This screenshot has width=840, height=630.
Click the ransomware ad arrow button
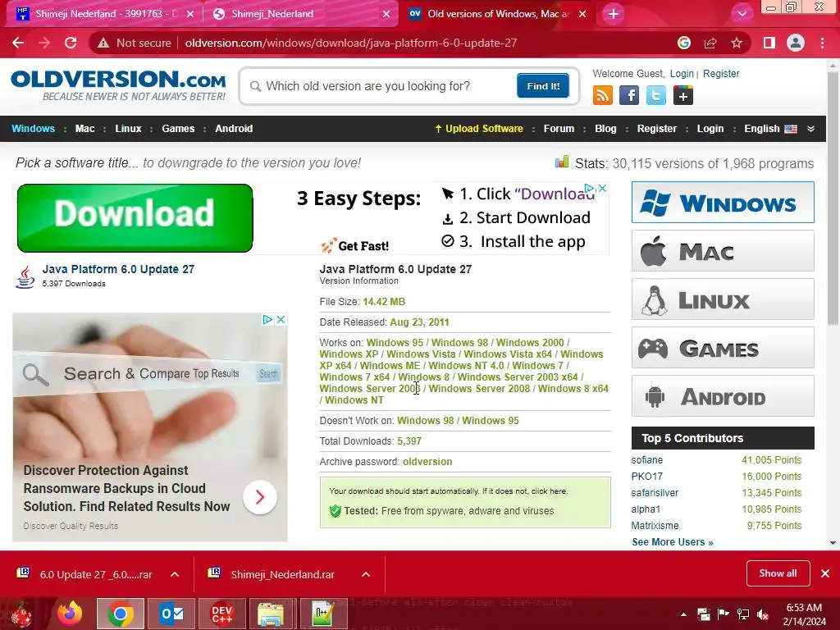click(260, 497)
